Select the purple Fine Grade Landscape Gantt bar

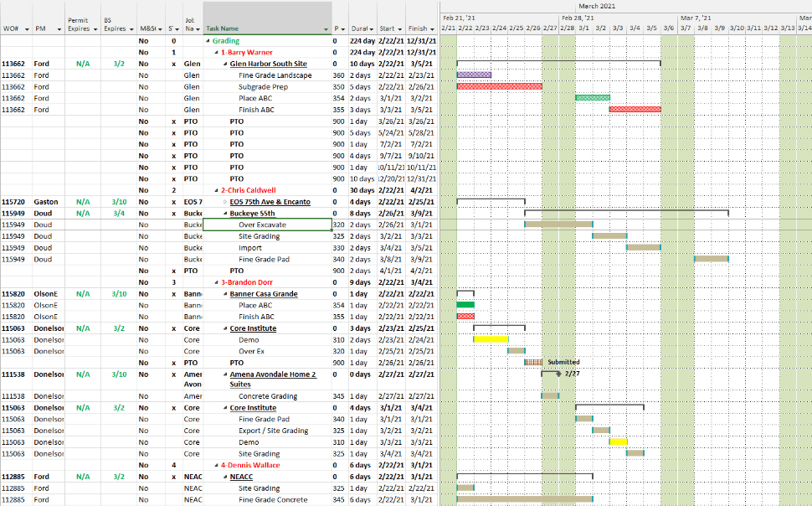tap(474, 75)
